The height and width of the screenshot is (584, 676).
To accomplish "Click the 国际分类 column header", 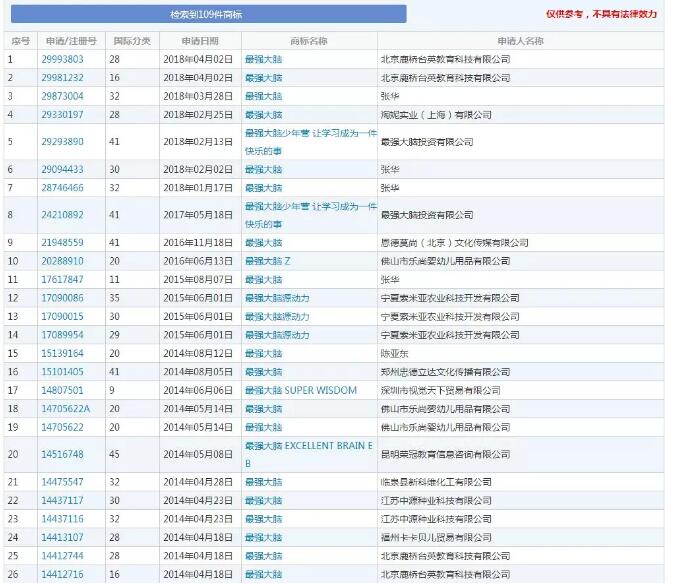I will [x=132, y=41].
